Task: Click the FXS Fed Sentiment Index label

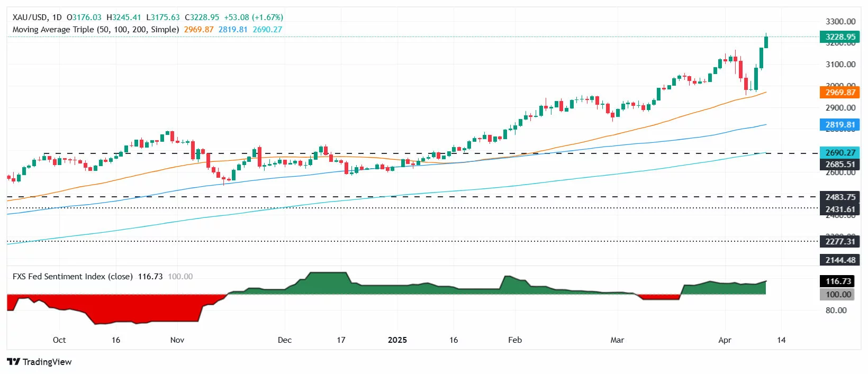Action: pos(73,277)
